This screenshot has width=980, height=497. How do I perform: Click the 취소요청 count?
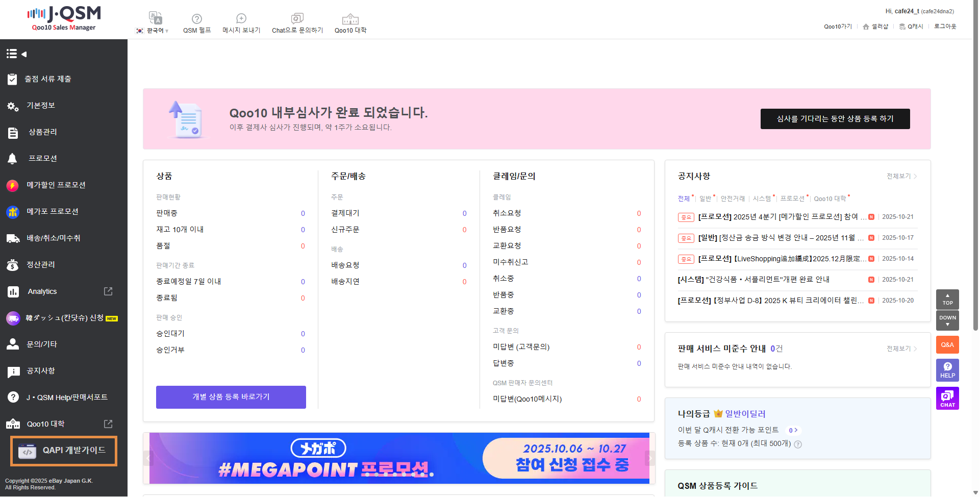[x=639, y=213]
